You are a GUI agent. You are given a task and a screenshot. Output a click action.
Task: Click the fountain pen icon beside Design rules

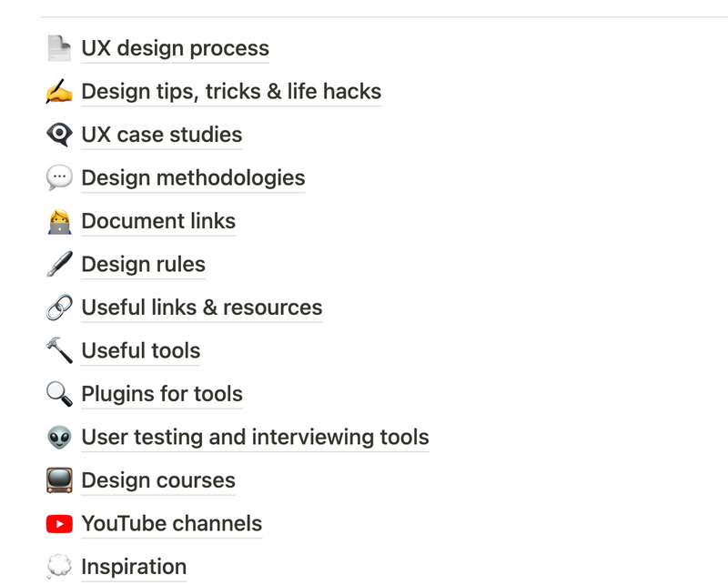(x=59, y=264)
